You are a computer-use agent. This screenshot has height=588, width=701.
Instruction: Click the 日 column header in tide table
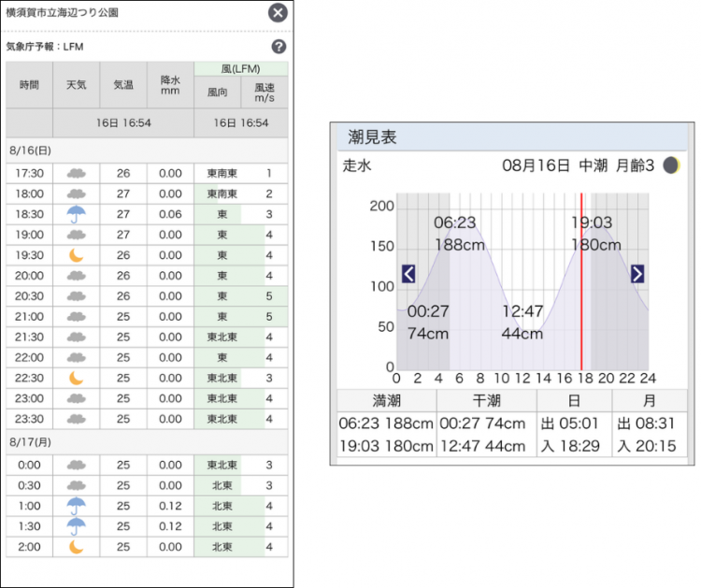pyautogui.click(x=574, y=401)
